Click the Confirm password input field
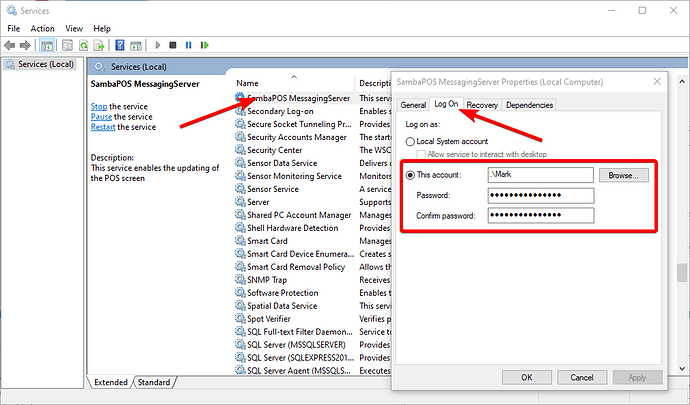The image size is (690, 405). [541, 215]
